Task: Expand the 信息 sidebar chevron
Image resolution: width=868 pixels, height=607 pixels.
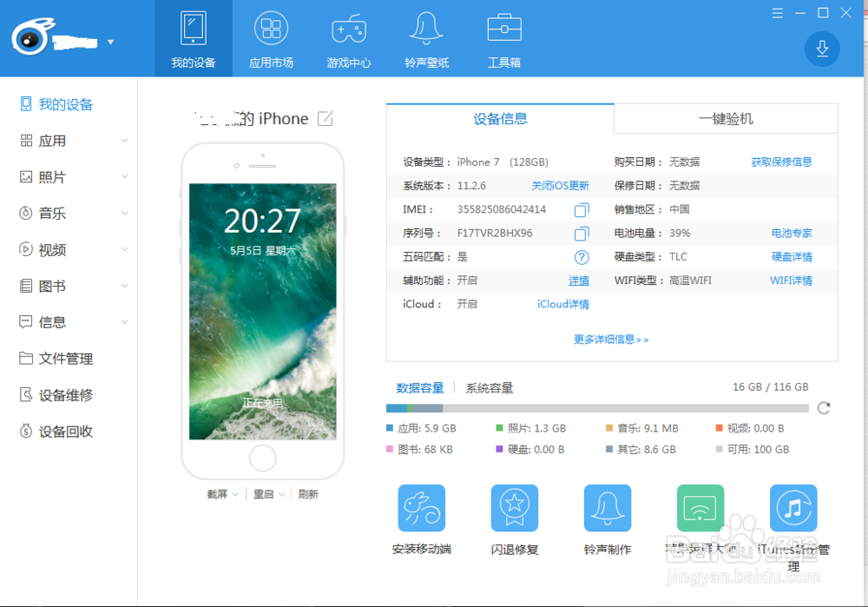Action: point(124,322)
